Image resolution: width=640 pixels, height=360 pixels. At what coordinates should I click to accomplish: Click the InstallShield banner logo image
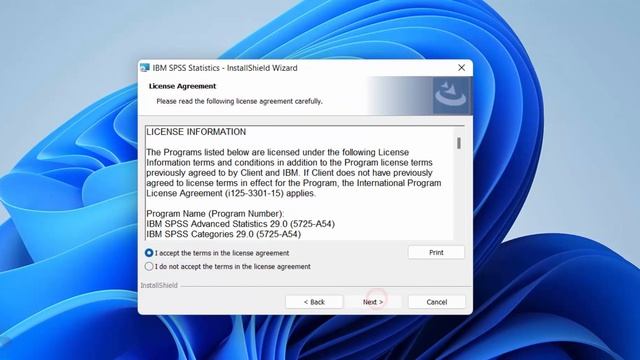coord(451,96)
